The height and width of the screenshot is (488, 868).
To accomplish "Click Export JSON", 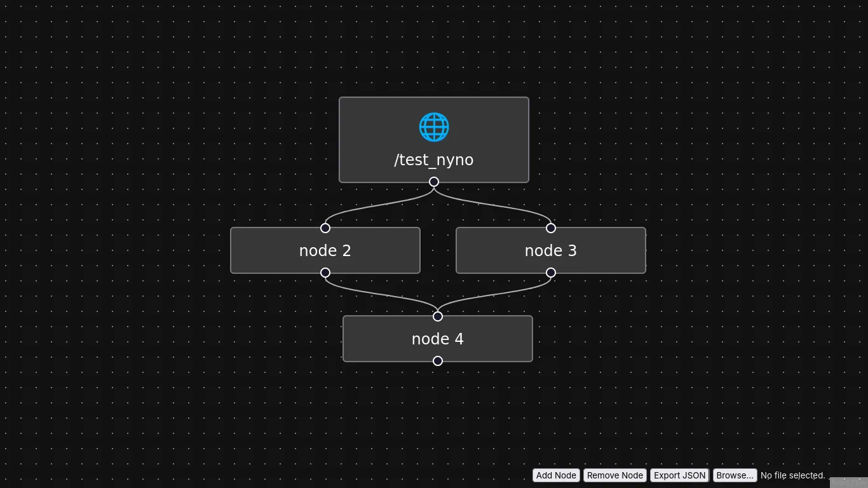I will point(679,475).
